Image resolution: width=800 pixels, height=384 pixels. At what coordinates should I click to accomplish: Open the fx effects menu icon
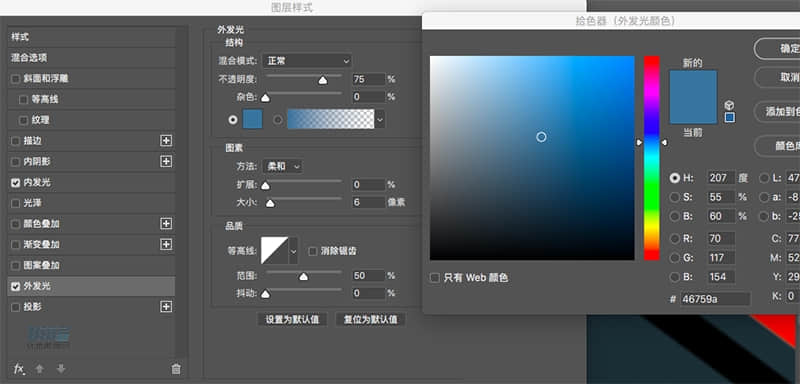tap(19, 369)
